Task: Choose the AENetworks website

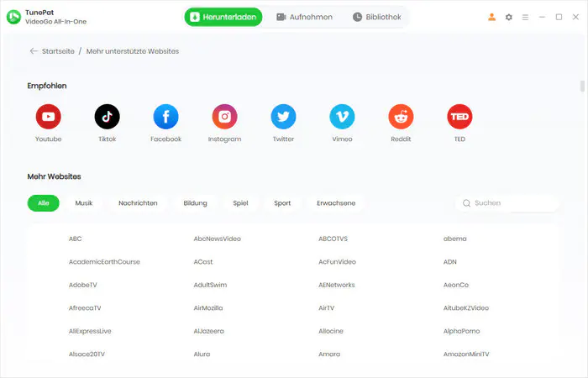Action: point(337,285)
